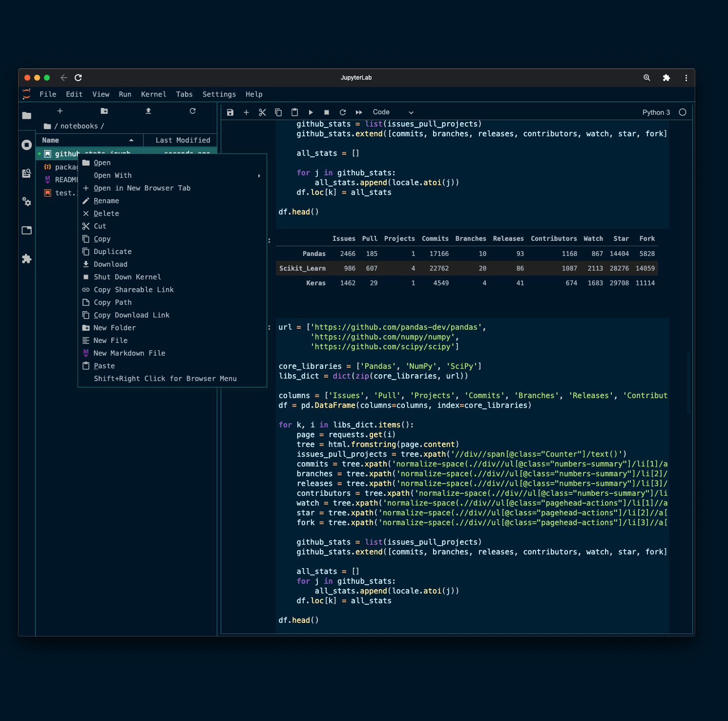Select Shut Down Kernel from the context menu

tap(127, 276)
